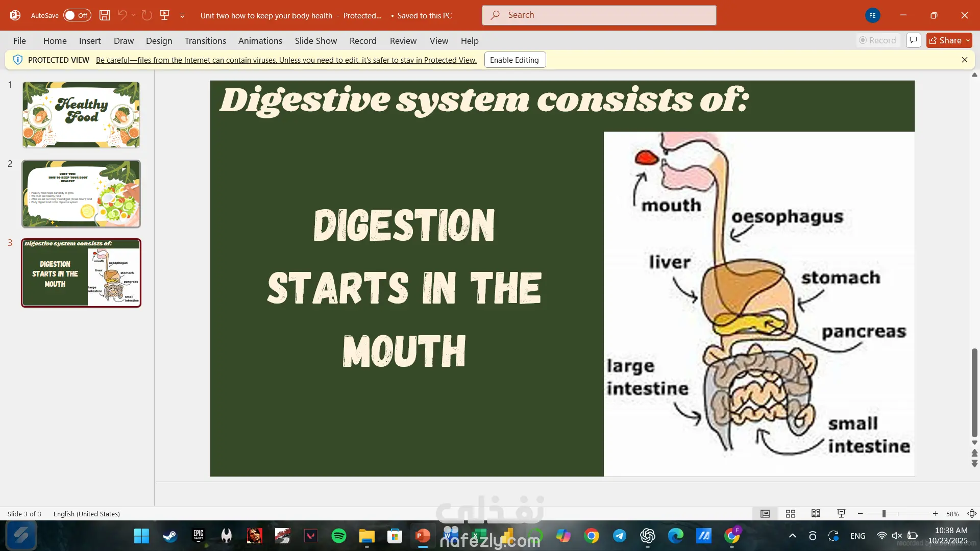980x551 pixels.
Task: Select the slide 2 thumbnail
Action: click(x=81, y=194)
